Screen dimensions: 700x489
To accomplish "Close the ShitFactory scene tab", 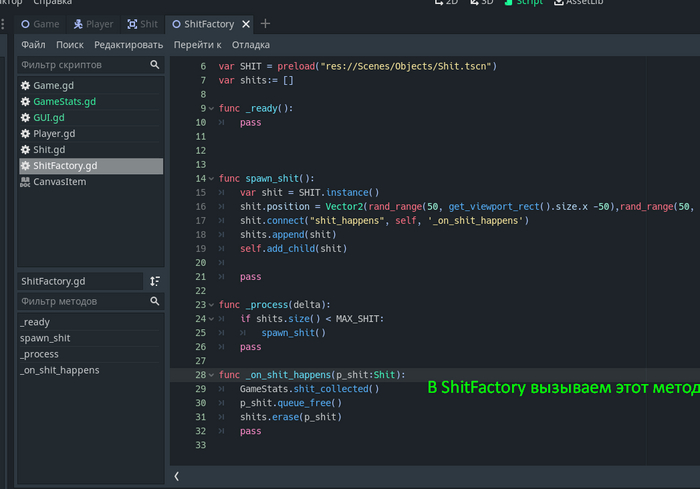I will pyautogui.click(x=245, y=23).
